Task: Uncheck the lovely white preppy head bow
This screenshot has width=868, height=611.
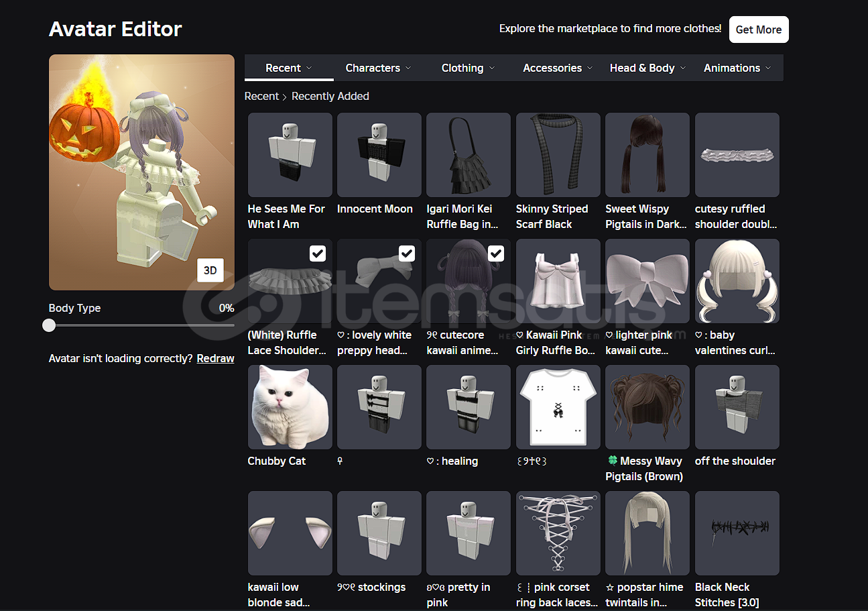Action: 407,253
